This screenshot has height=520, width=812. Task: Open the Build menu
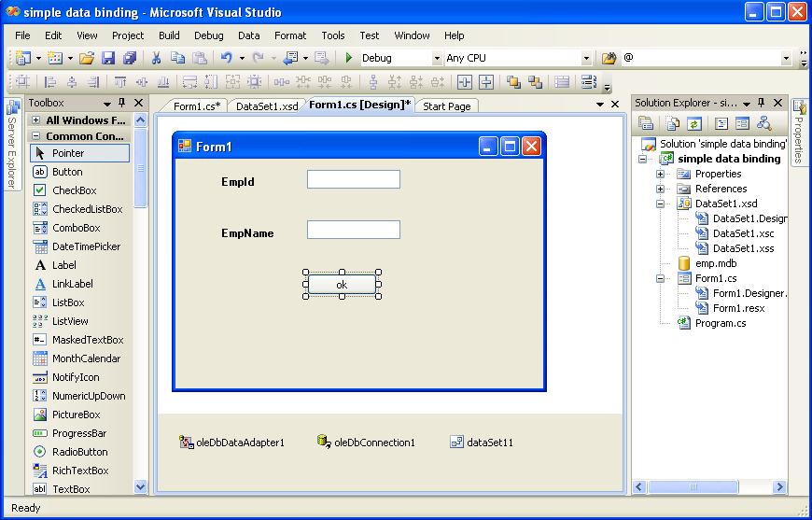click(x=169, y=35)
